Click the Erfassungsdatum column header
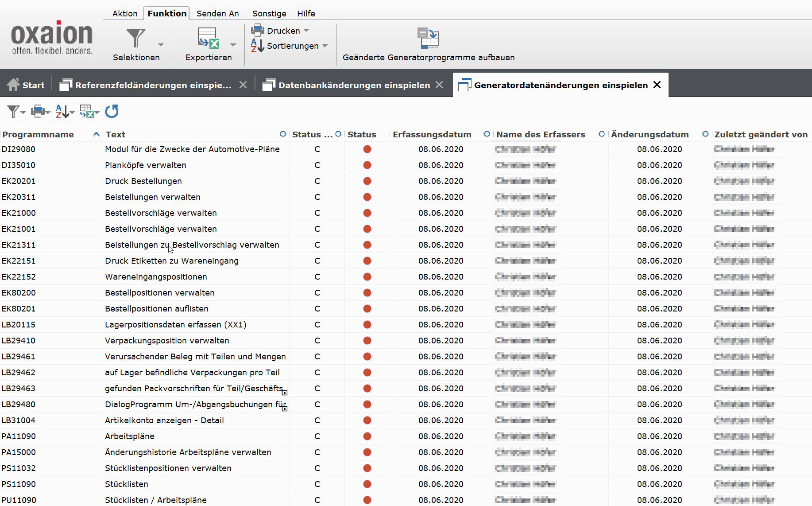The image size is (812, 506). tap(432, 134)
